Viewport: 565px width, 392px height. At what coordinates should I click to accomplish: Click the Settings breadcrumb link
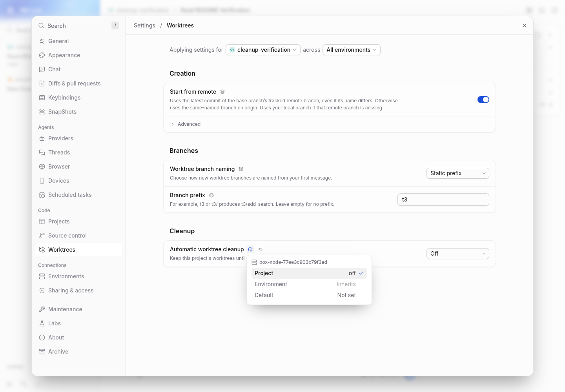pos(144,25)
